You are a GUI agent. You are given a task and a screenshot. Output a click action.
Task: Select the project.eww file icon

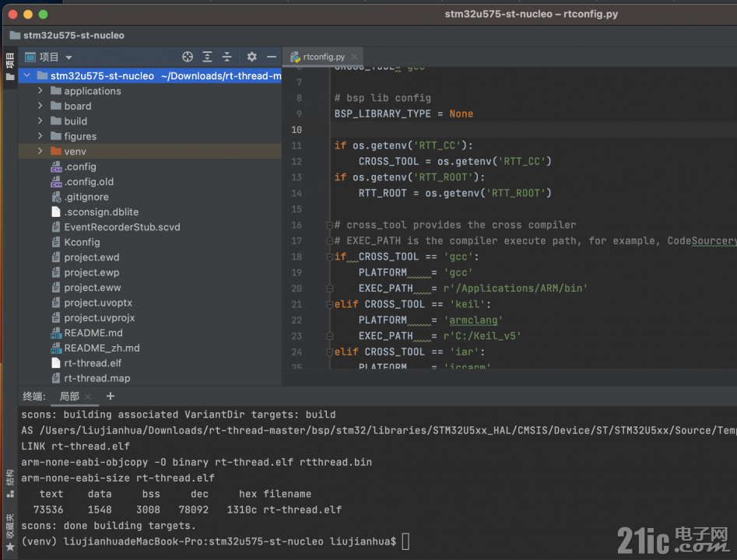(x=56, y=287)
